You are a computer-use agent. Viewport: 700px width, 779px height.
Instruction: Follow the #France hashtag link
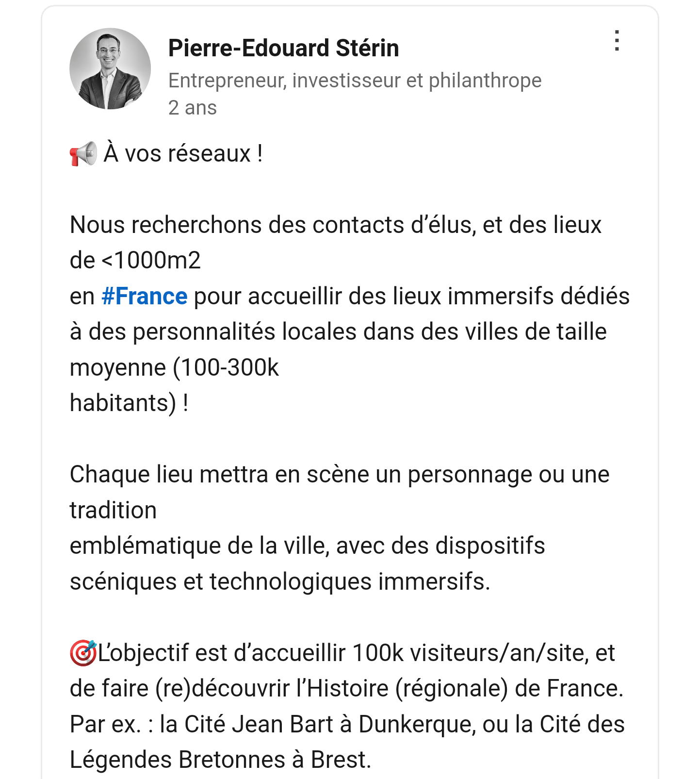point(144,296)
